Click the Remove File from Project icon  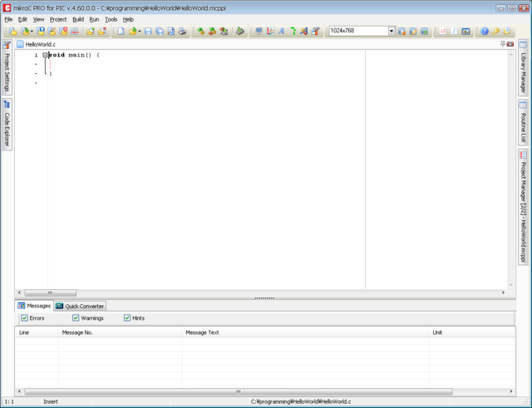(101, 32)
